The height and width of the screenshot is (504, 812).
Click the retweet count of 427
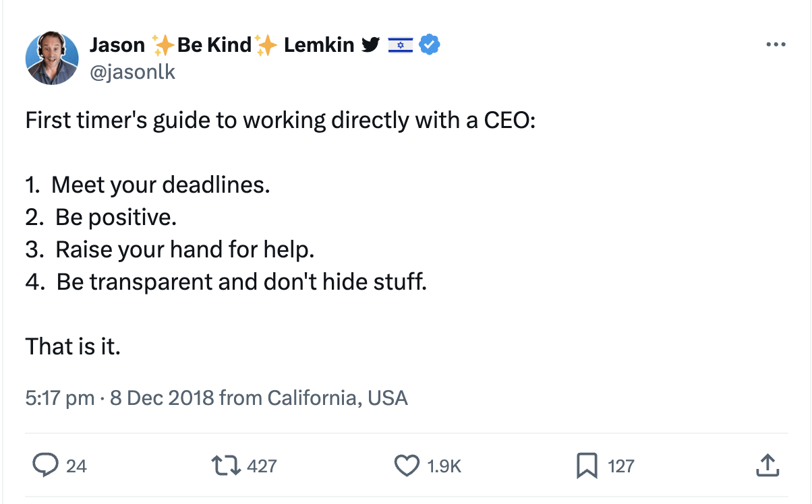[262, 466]
